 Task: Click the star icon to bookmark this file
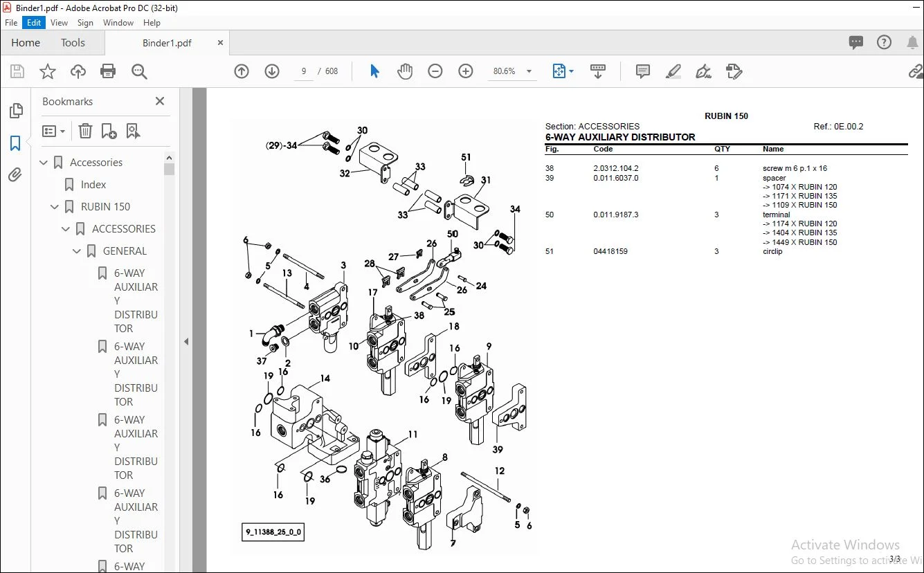(x=48, y=71)
